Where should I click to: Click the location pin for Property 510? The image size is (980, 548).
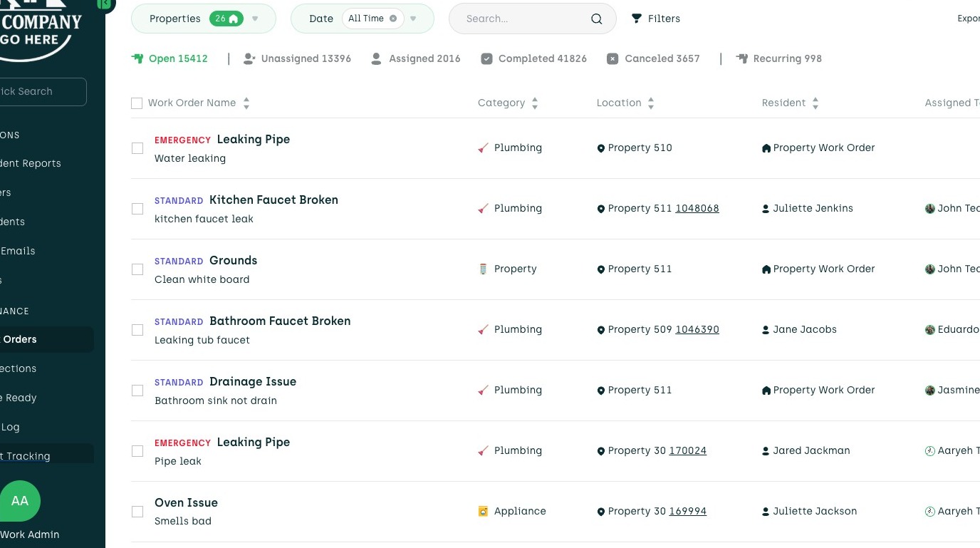(601, 148)
